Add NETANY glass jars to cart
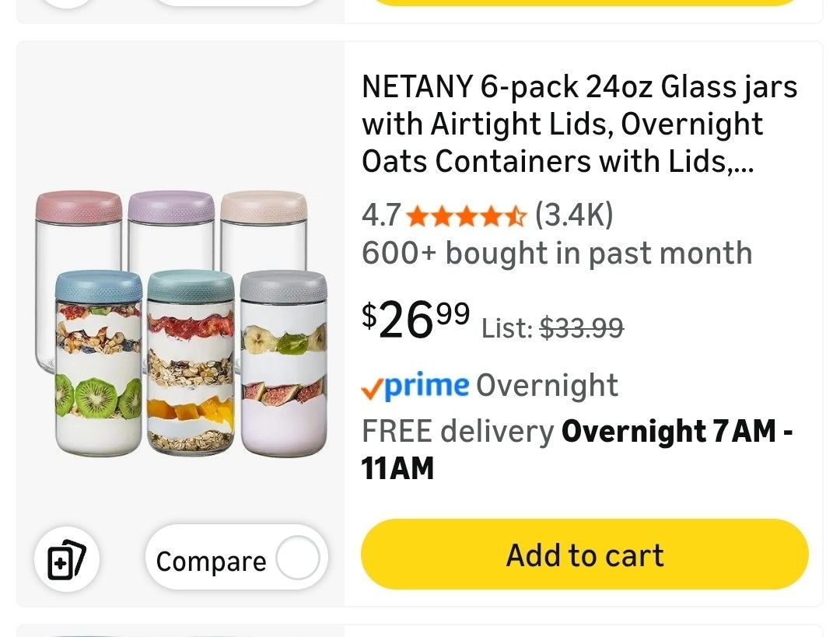840x637 pixels. click(585, 555)
